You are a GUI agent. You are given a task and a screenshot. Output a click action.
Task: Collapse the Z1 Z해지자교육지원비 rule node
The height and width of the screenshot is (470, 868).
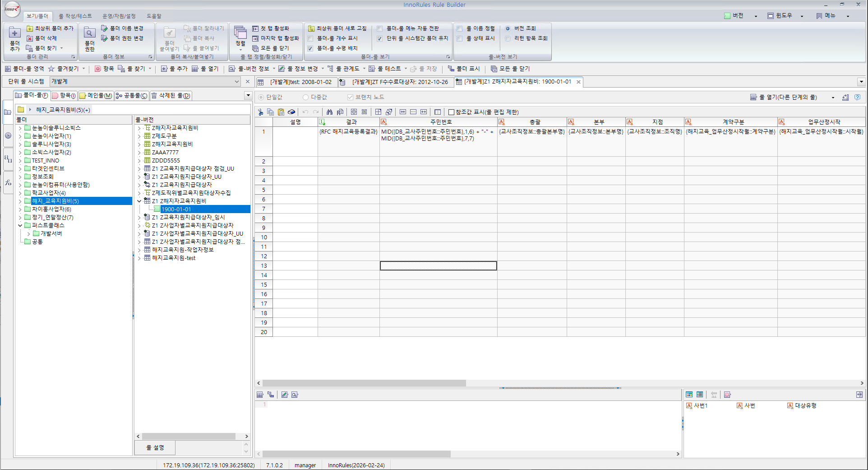tap(139, 201)
